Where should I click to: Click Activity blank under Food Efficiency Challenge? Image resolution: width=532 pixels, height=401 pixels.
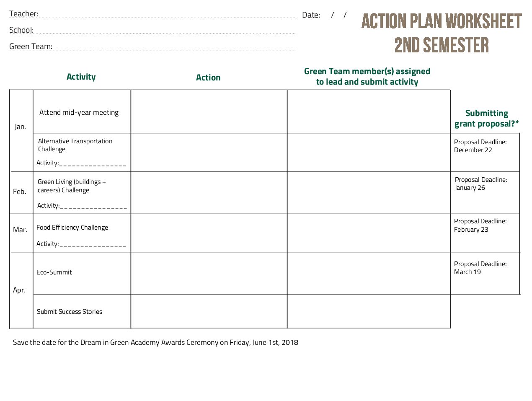coord(93,244)
